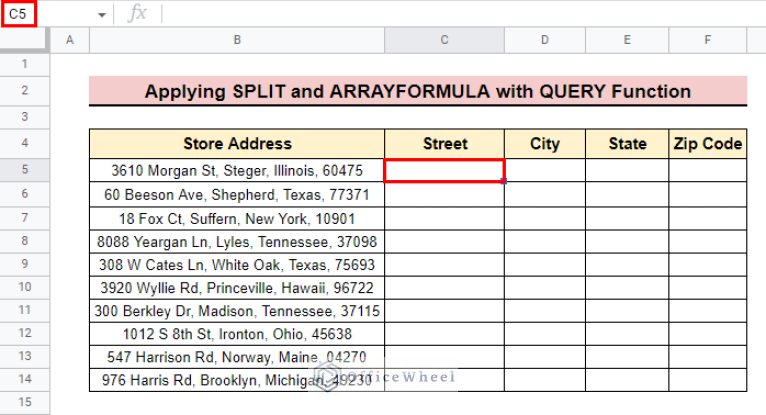Click Zip Code cell beside the Morgan St address

pyautogui.click(x=707, y=170)
